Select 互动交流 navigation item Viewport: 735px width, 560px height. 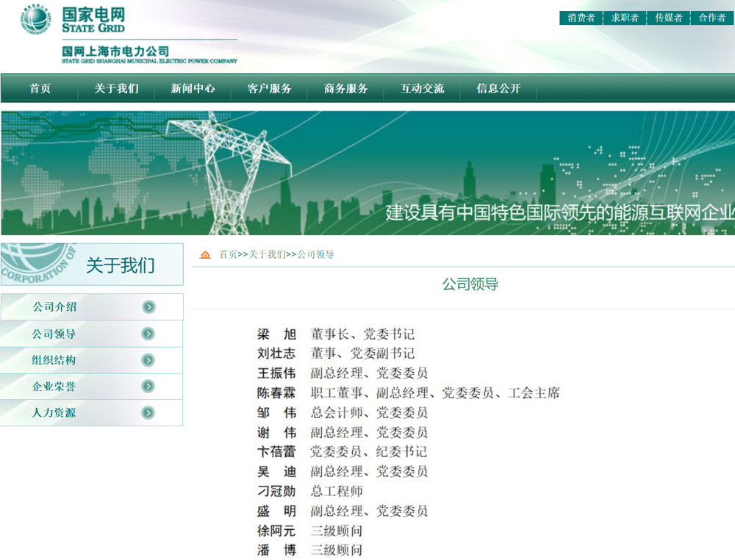[422, 89]
